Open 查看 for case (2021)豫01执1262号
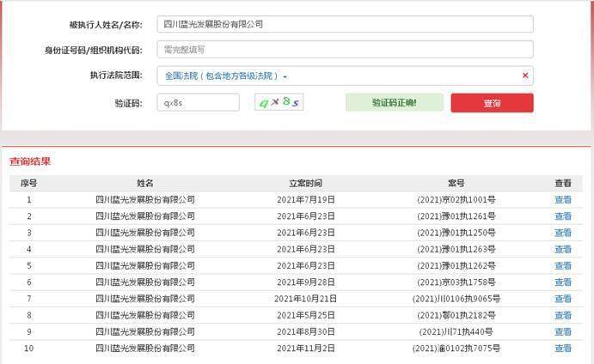 (562, 266)
